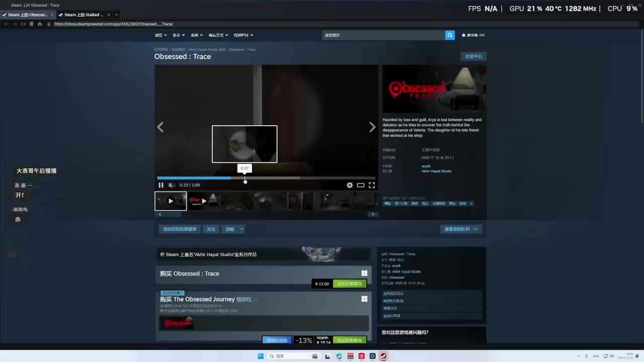Select the second trailer thumbnail with red logo
Image resolution: width=644 pixels, height=362 pixels.
click(203, 201)
